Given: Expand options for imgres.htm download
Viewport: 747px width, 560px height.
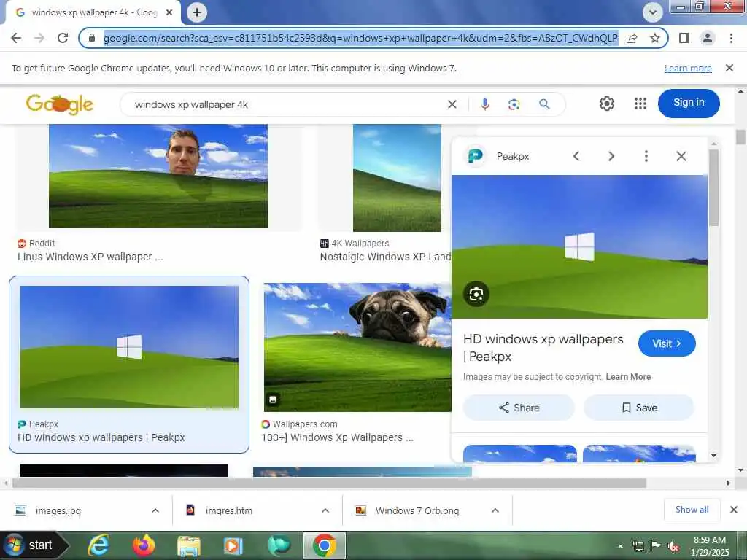Looking at the screenshot, I should (325, 510).
